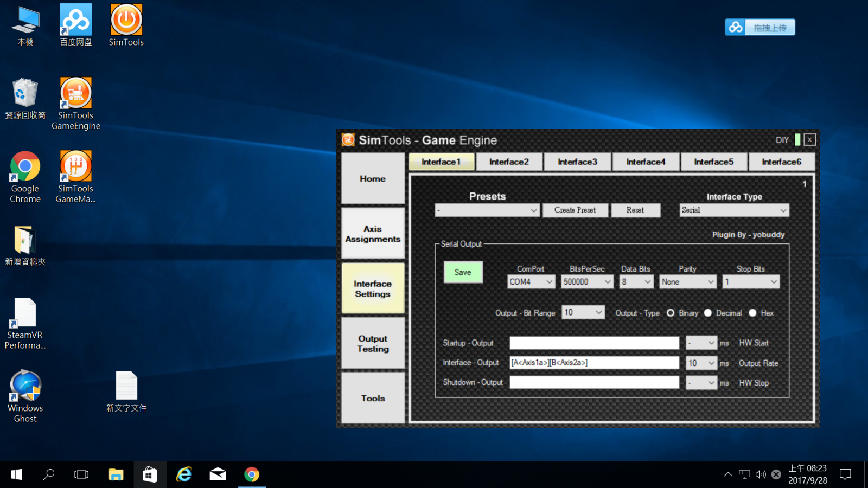Open the Windows Ghost desktop shortcut
This screenshot has height=488, width=868.
pos(25,396)
